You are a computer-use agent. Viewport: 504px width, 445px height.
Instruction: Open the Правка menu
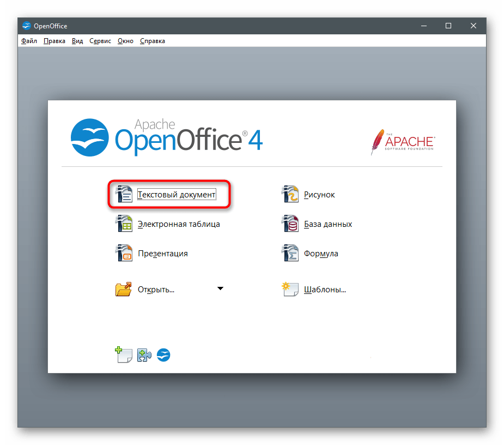(x=54, y=41)
